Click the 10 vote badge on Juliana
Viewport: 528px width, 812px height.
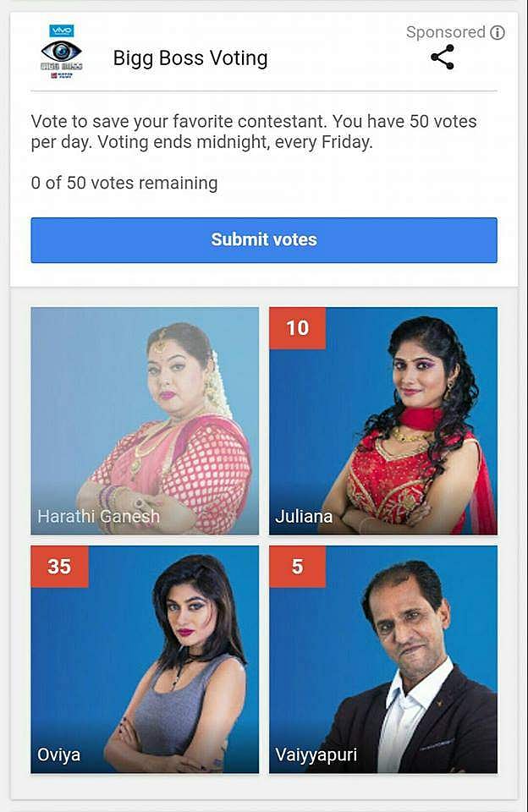[297, 328]
